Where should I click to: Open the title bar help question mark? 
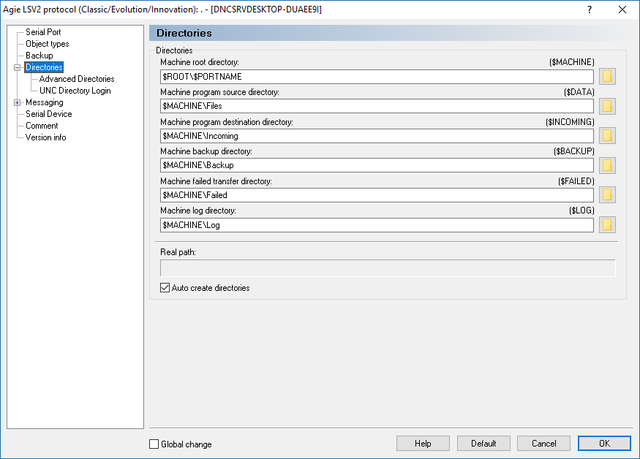point(589,9)
